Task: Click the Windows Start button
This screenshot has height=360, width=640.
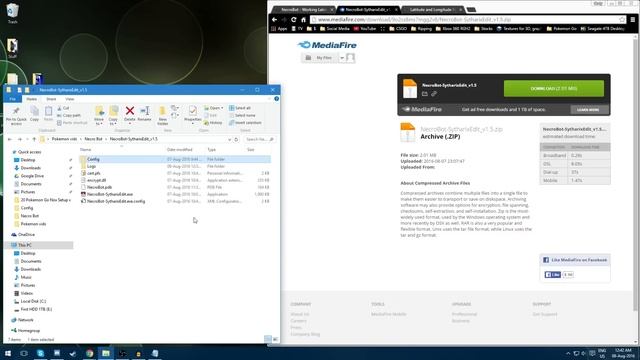Action: coord(8,353)
